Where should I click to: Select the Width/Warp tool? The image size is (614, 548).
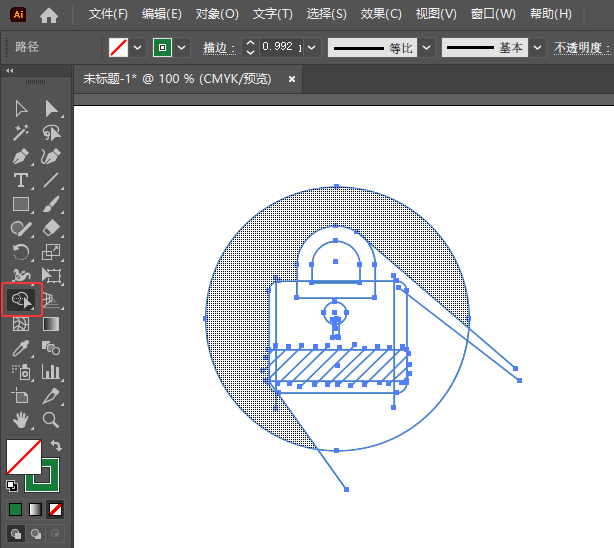[21, 276]
